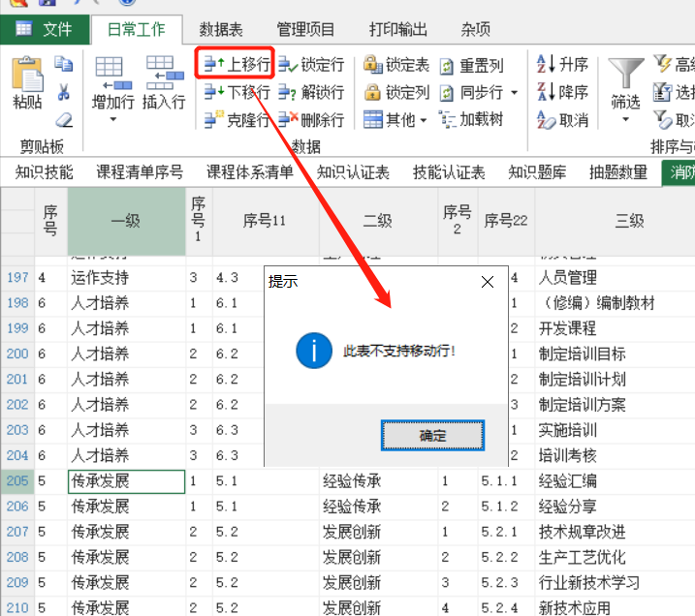Viewport: 695px width, 616px height.
Task: Expand the 筛选 filter dropdown
Action: tap(625, 121)
